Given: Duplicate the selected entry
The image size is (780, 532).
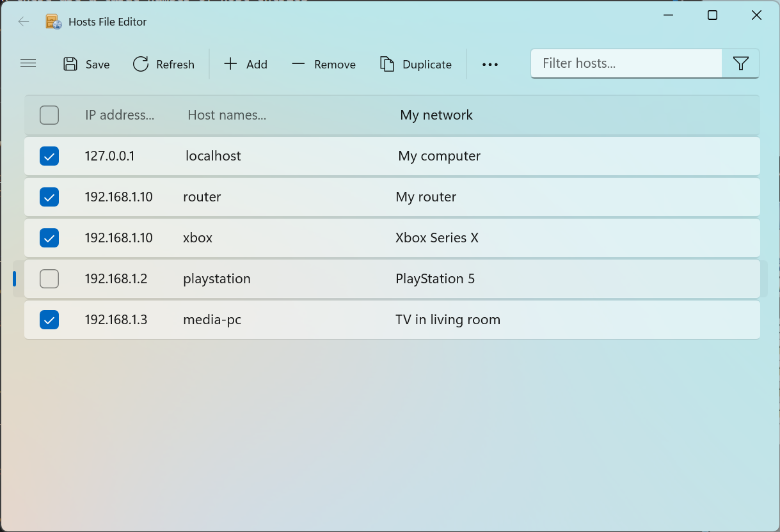Looking at the screenshot, I should [416, 64].
